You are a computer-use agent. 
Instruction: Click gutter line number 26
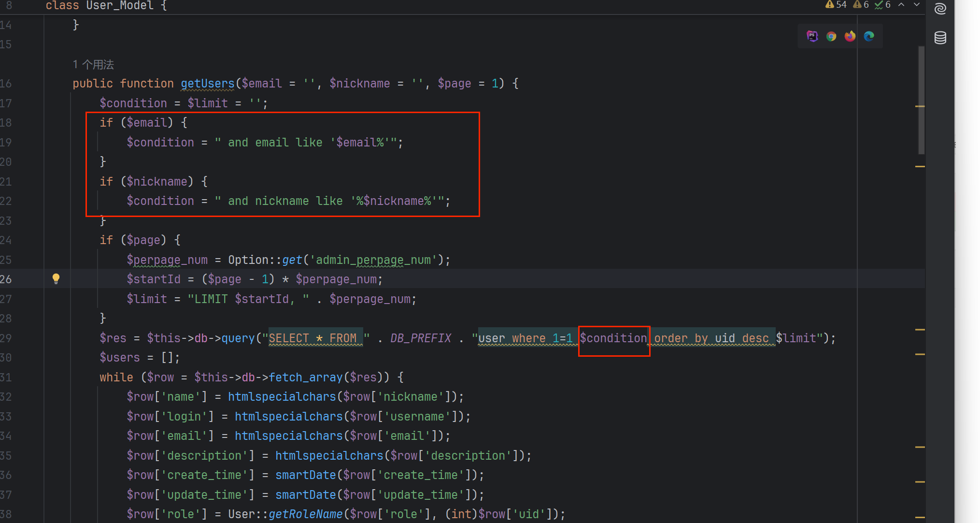(6, 279)
